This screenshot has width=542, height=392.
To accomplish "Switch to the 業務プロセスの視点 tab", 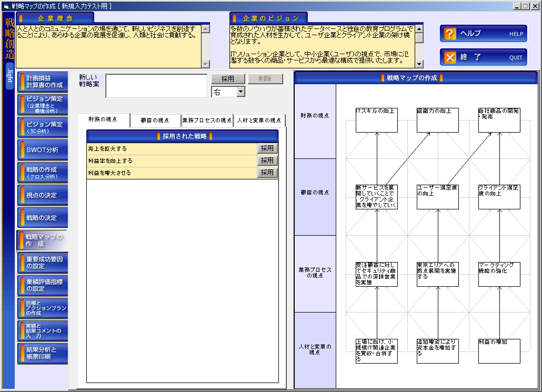I will click(x=207, y=120).
